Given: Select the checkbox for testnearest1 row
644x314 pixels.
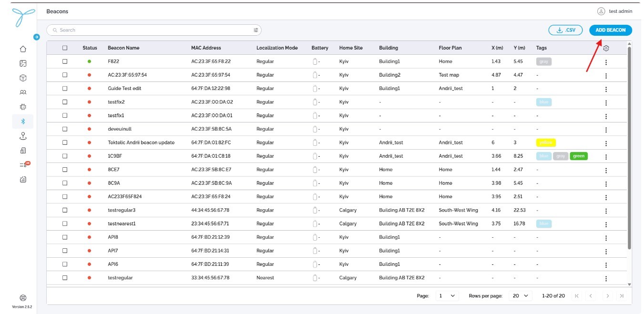Looking at the screenshot, I should point(65,223).
